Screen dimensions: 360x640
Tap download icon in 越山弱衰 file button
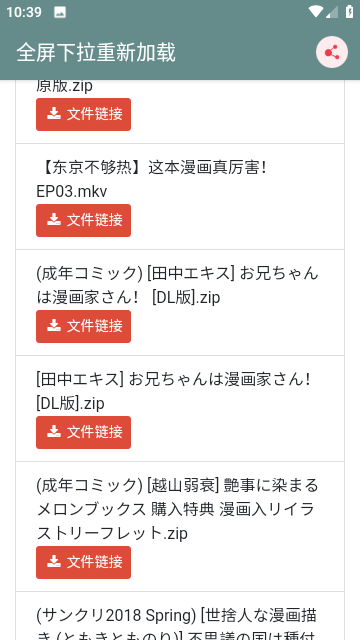54,562
